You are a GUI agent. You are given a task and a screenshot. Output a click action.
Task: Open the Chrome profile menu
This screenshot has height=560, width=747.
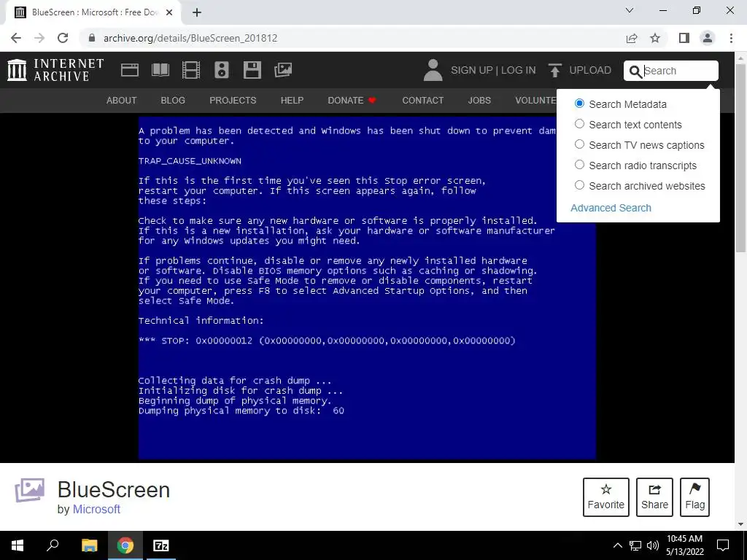pos(708,38)
